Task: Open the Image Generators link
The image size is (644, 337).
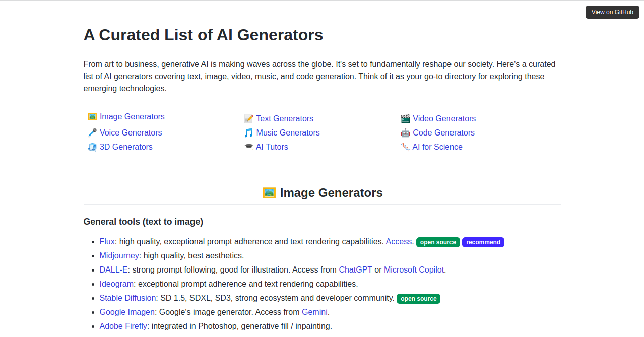Action: coord(132,117)
